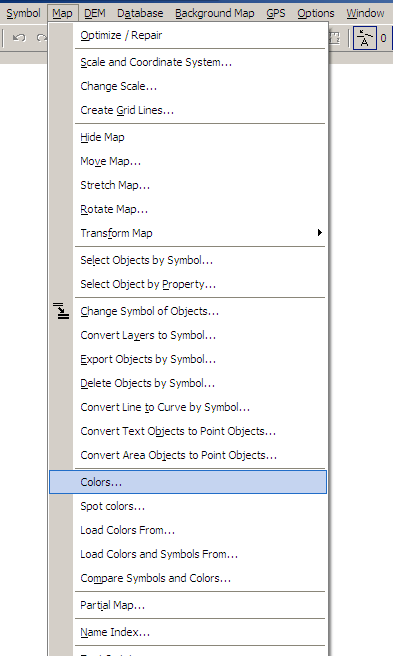The width and height of the screenshot is (393, 656).
Task: Open the highlighted Colors... entry
Action: [x=188, y=482]
